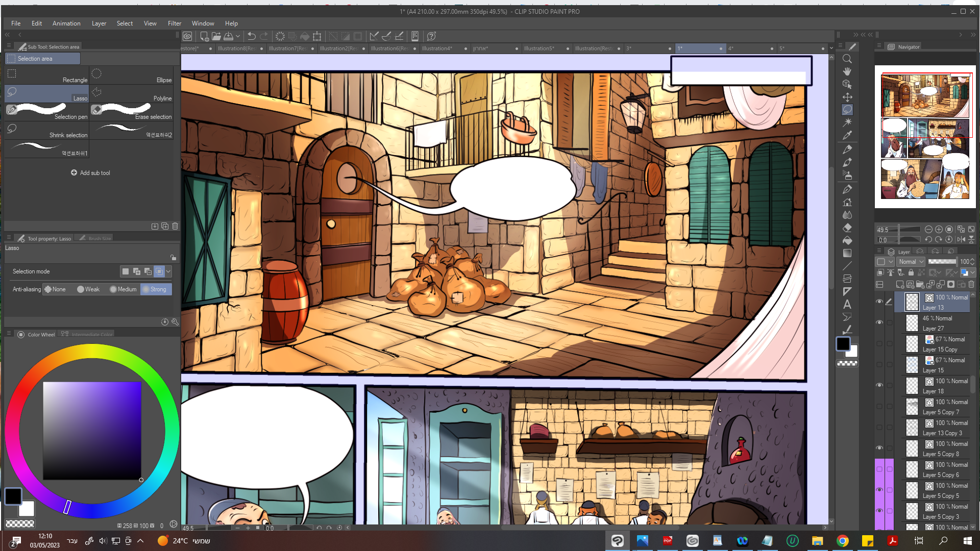
Task: Delete layer with trash icon
Action: [971, 285]
